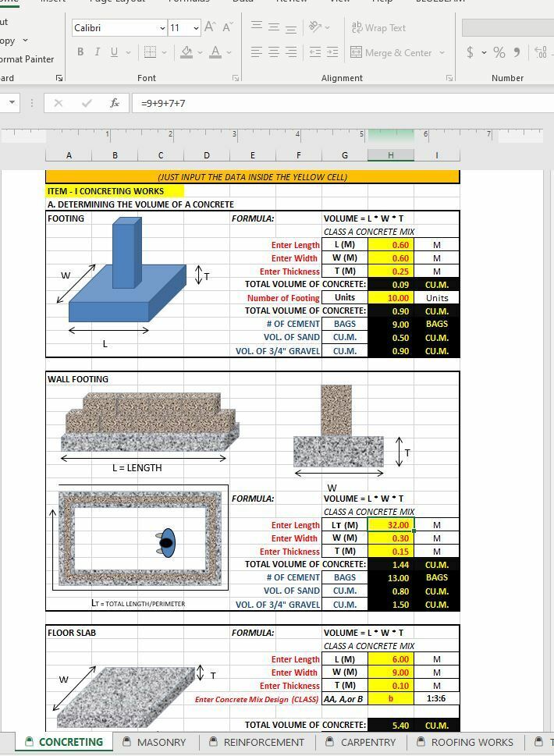Viewport: 554px width, 756px height.
Task: Select column D header
Action: pos(206,155)
